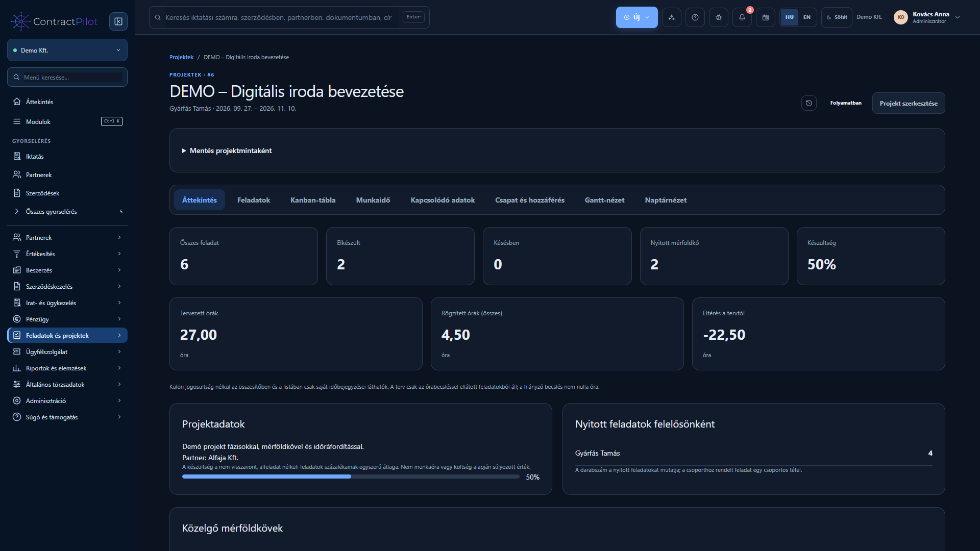
Task: Open the Naptárnézet tab
Action: click(x=666, y=200)
